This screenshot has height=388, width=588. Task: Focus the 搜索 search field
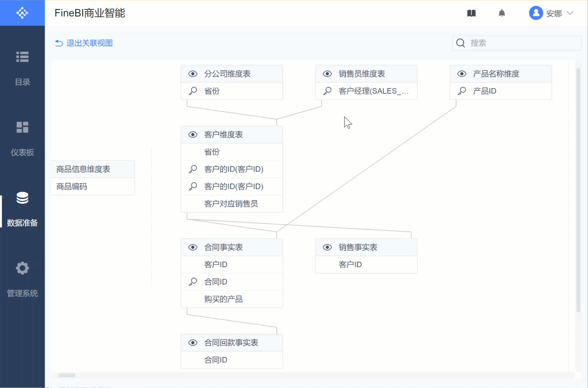(522, 43)
